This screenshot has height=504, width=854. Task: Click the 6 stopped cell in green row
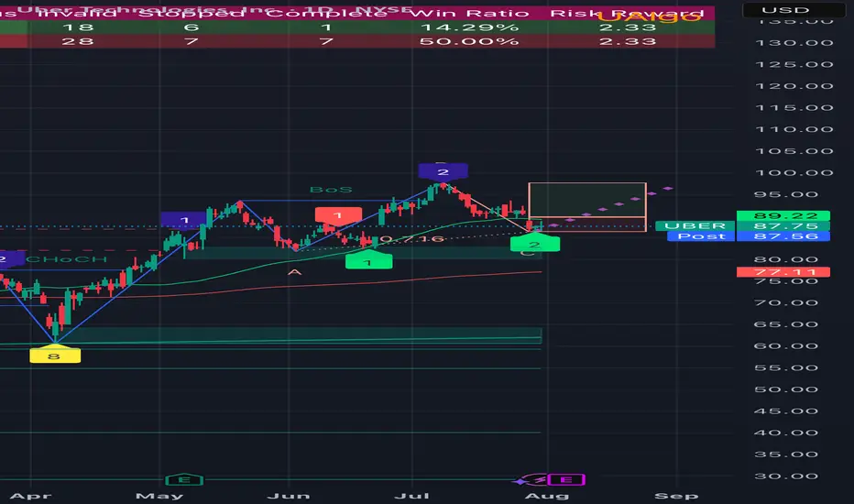point(192,27)
